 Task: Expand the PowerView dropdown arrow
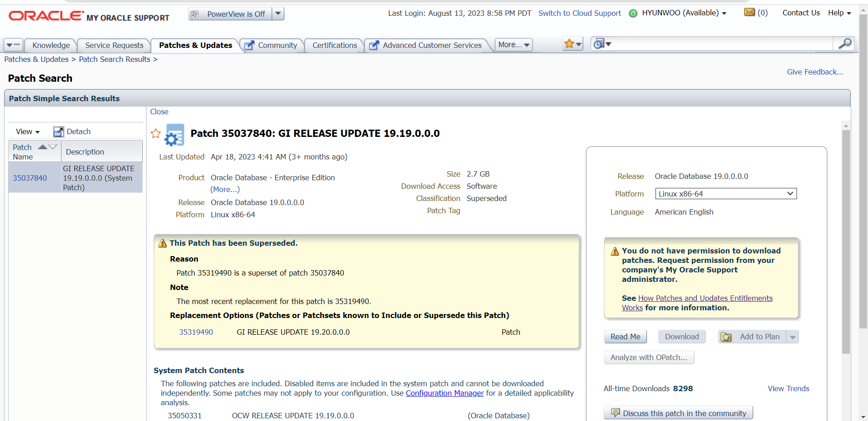278,14
